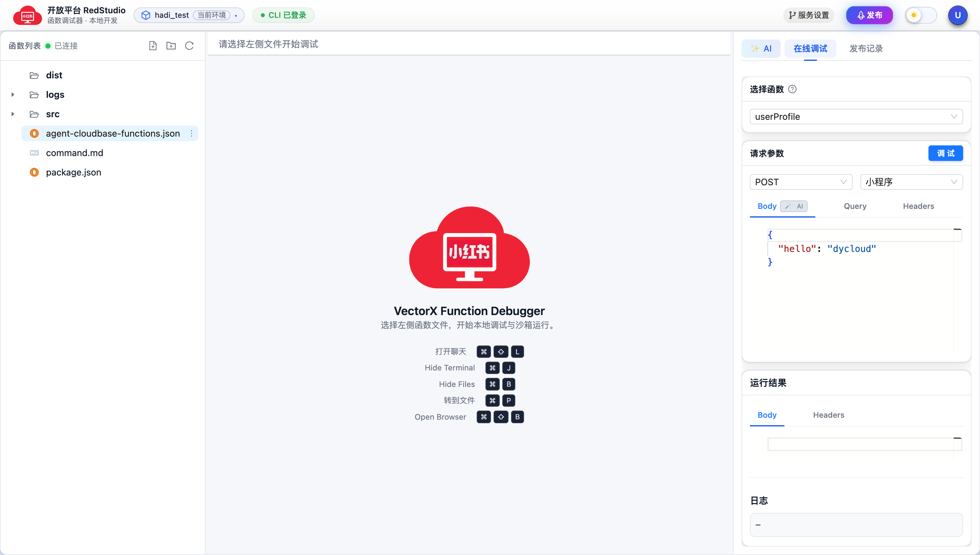980x555 pixels.
Task: Open the user avatar menu
Action: [x=958, y=15]
